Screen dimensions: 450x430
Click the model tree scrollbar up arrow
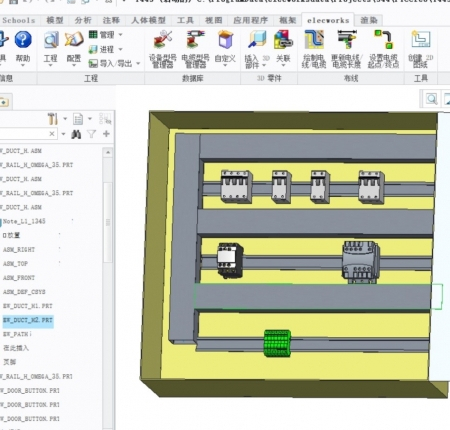[108, 152]
